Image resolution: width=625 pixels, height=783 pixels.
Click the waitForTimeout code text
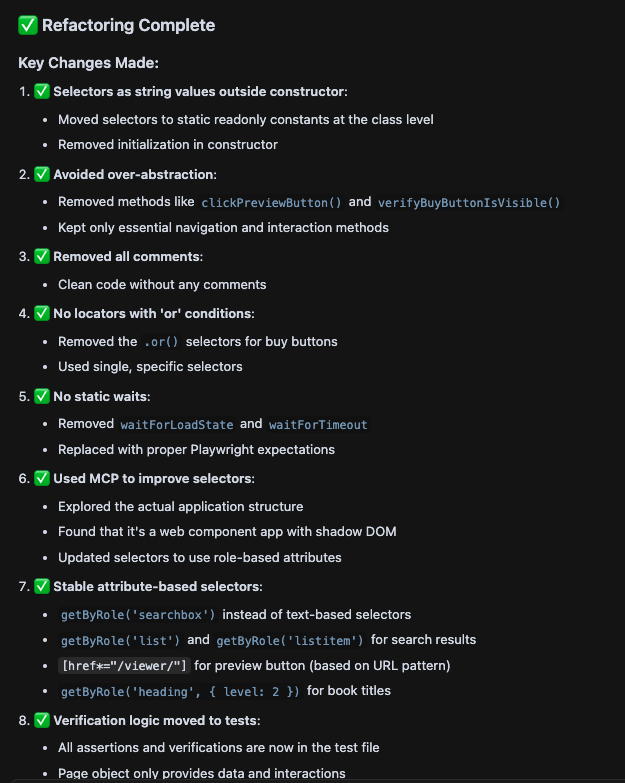pos(318,424)
